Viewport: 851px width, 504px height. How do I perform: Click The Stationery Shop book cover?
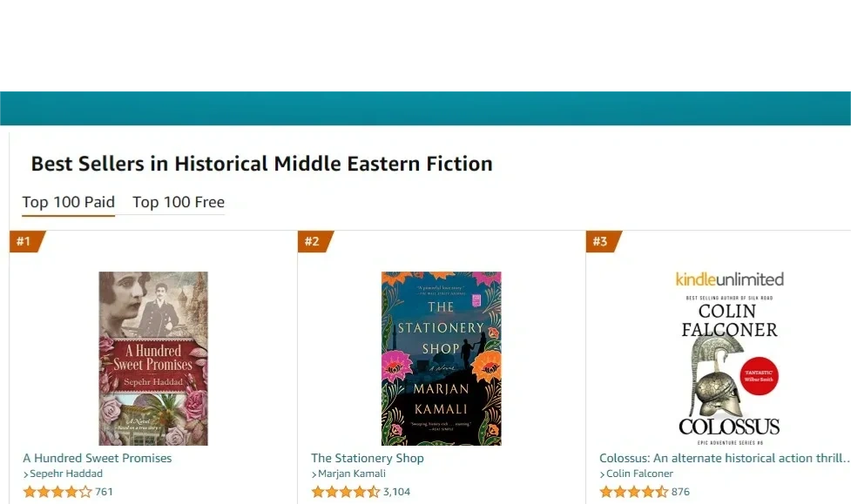click(442, 358)
